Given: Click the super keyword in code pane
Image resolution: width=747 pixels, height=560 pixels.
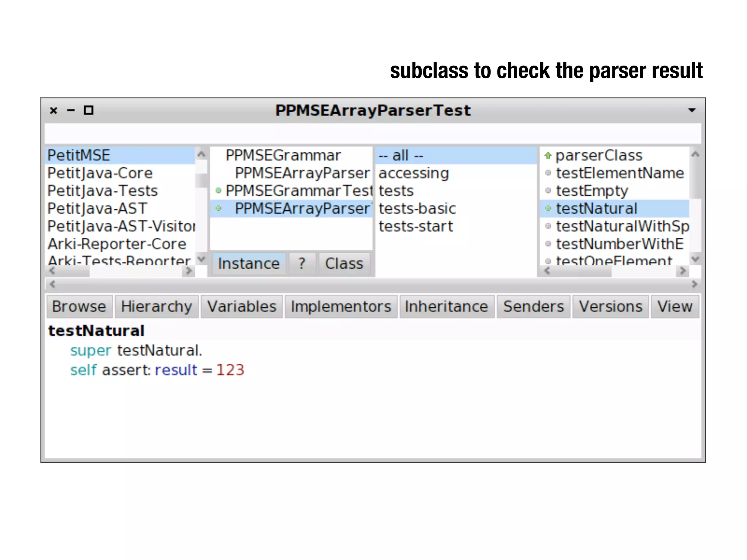Looking at the screenshot, I should point(90,351).
